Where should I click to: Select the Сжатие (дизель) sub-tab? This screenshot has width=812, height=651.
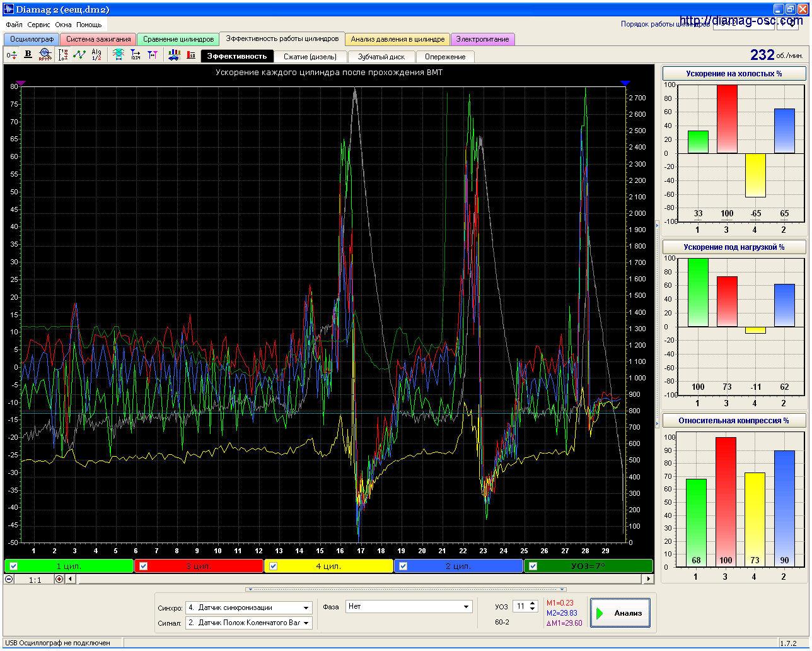click(310, 57)
